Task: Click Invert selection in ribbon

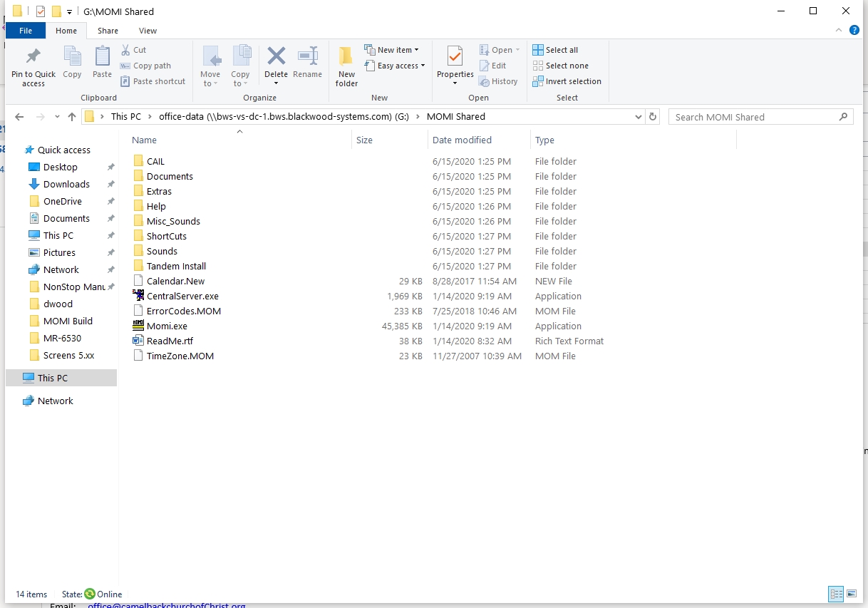Action: tap(567, 81)
